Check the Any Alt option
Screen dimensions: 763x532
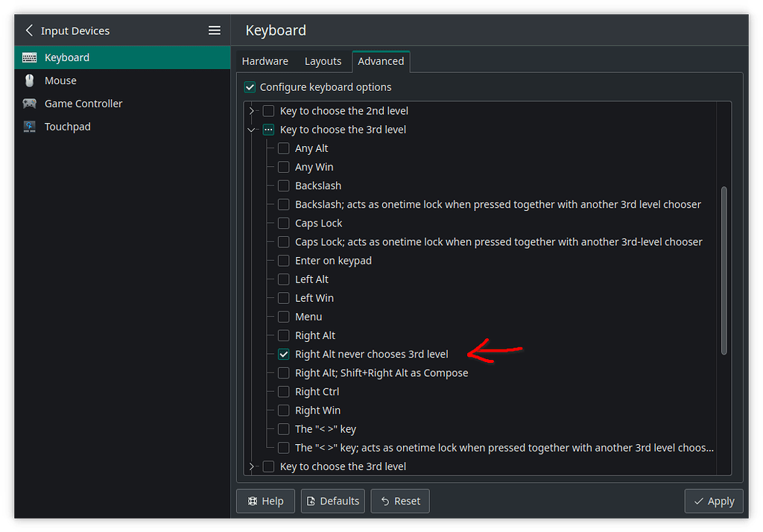283,148
